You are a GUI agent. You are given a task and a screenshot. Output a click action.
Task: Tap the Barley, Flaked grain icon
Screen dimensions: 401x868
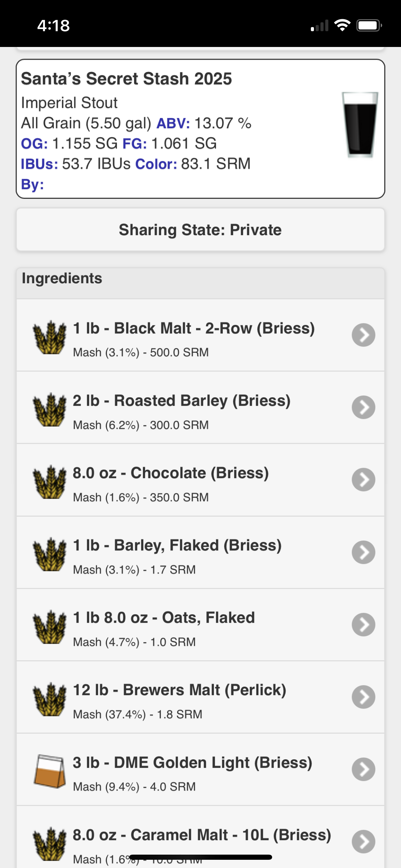click(x=50, y=554)
